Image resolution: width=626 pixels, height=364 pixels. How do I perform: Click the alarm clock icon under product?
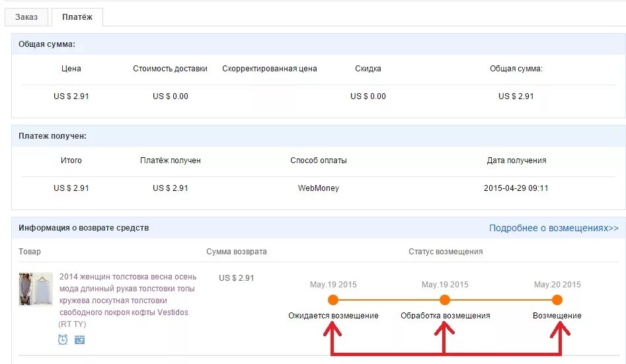(63, 340)
